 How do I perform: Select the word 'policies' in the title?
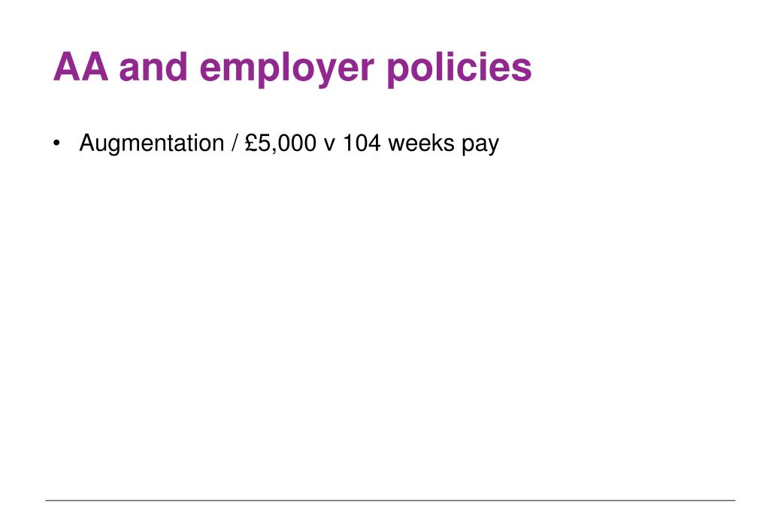[459, 68]
